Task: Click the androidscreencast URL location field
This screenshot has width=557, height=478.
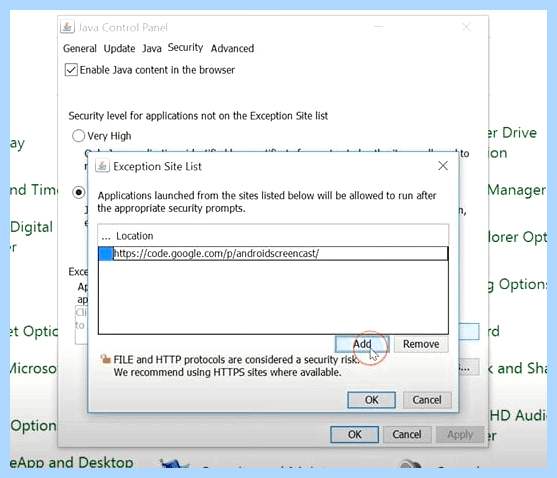Action: pos(280,254)
